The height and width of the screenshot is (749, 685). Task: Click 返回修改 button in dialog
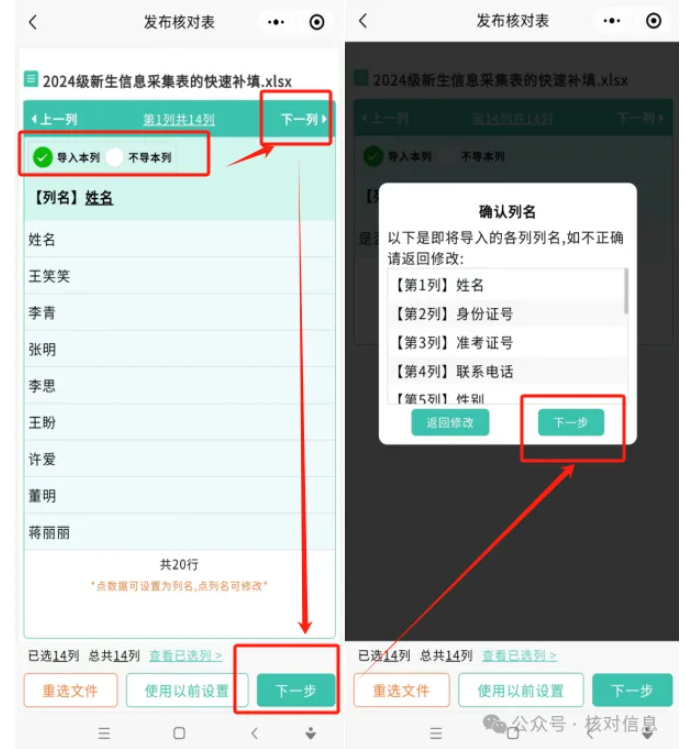[450, 422]
